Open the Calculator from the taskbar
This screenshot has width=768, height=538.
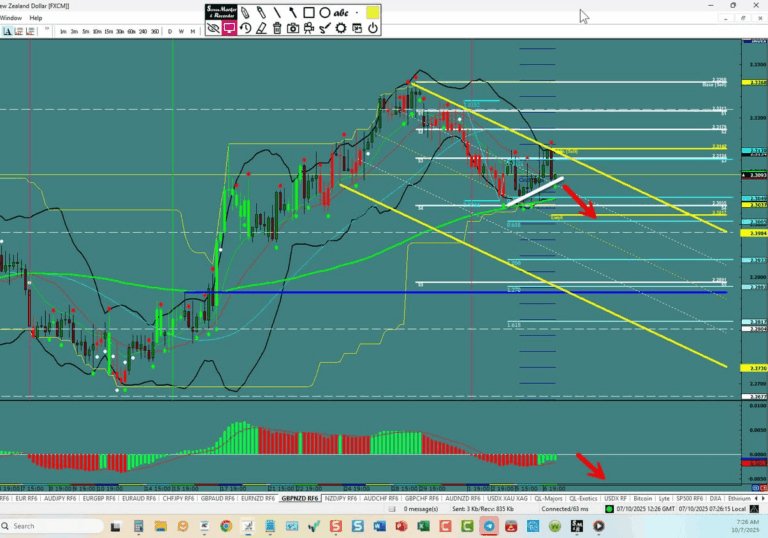click(139, 526)
